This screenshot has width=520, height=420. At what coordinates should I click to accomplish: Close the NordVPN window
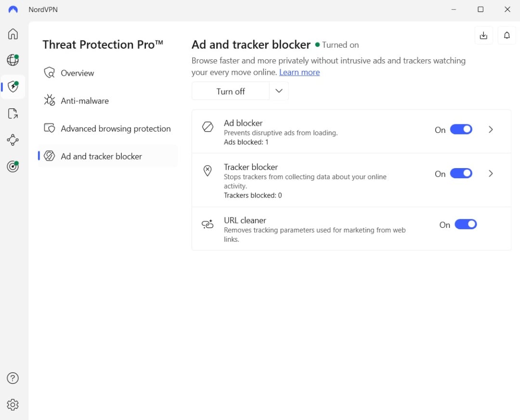coord(507,9)
